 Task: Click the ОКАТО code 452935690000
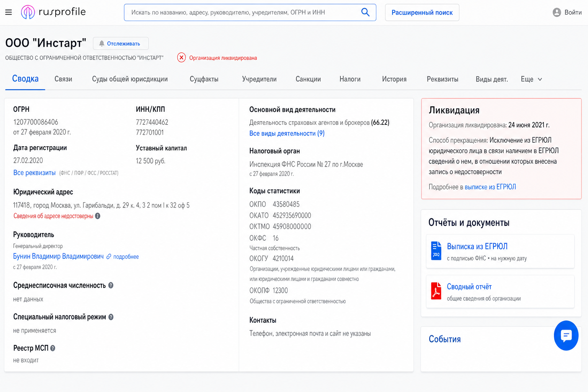click(292, 215)
